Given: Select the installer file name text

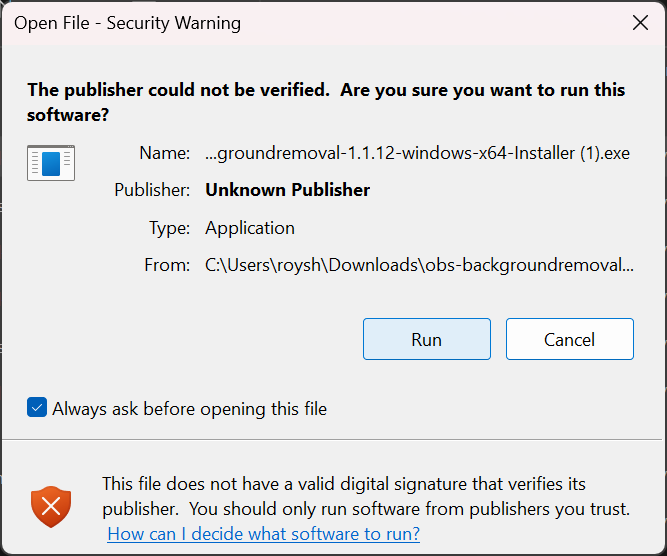Looking at the screenshot, I should click(417, 154).
